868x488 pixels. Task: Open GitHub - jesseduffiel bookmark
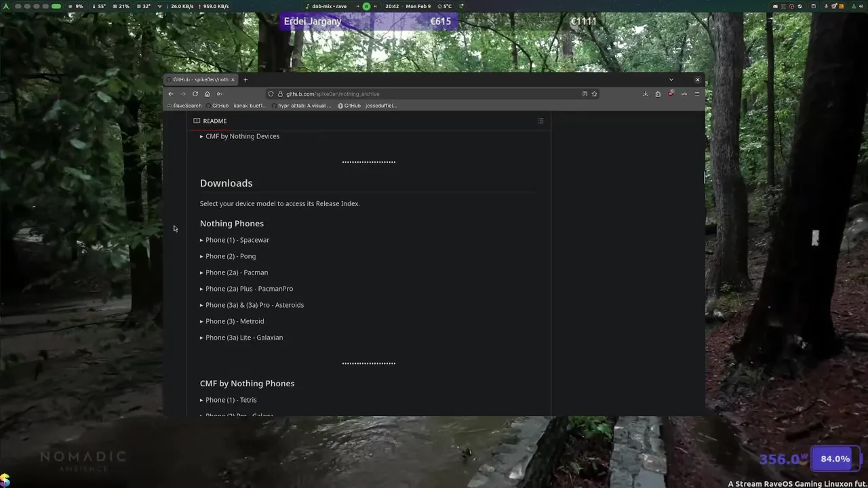pos(368,106)
